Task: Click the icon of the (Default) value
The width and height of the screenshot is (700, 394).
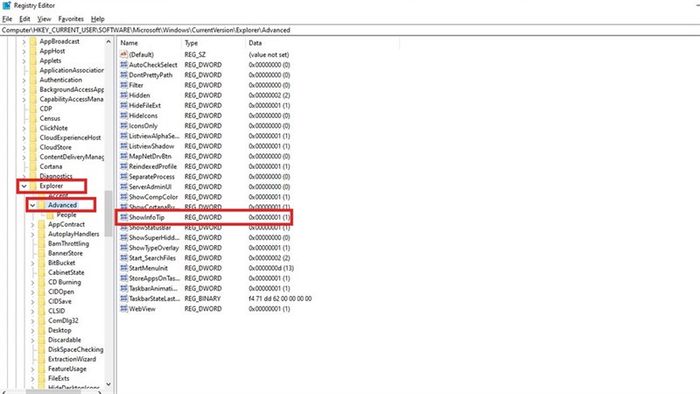Action: pyautogui.click(x=124, y=54)
